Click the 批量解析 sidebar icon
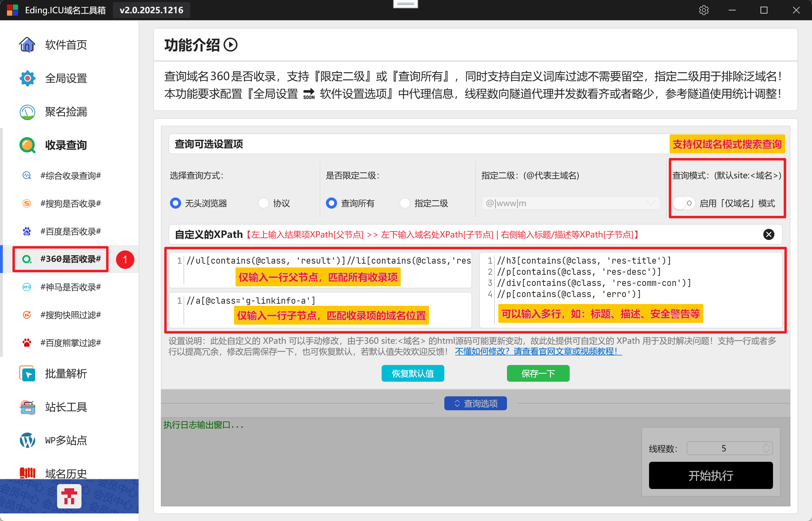The image size is (812, 521). coord(27,374)
